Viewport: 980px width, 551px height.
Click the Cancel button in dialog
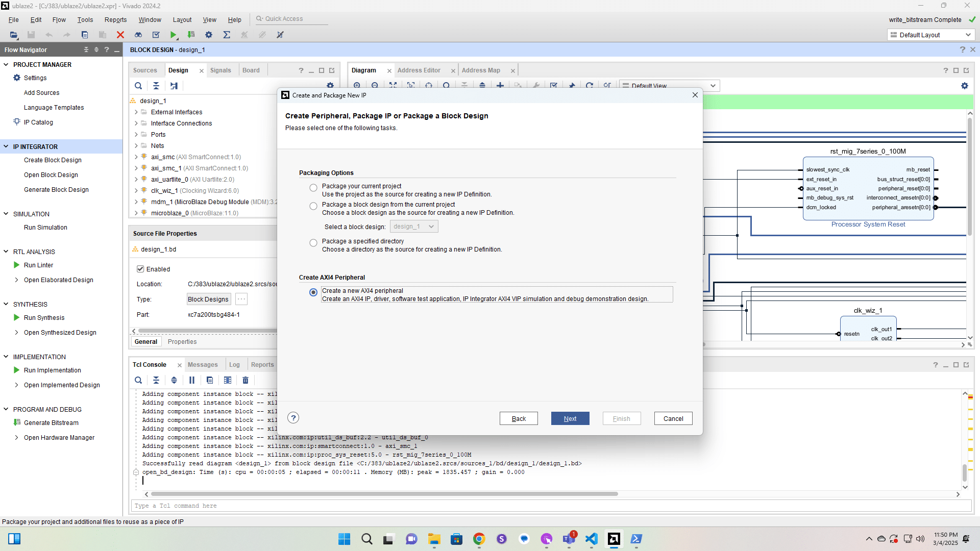[x=673, y=418]
